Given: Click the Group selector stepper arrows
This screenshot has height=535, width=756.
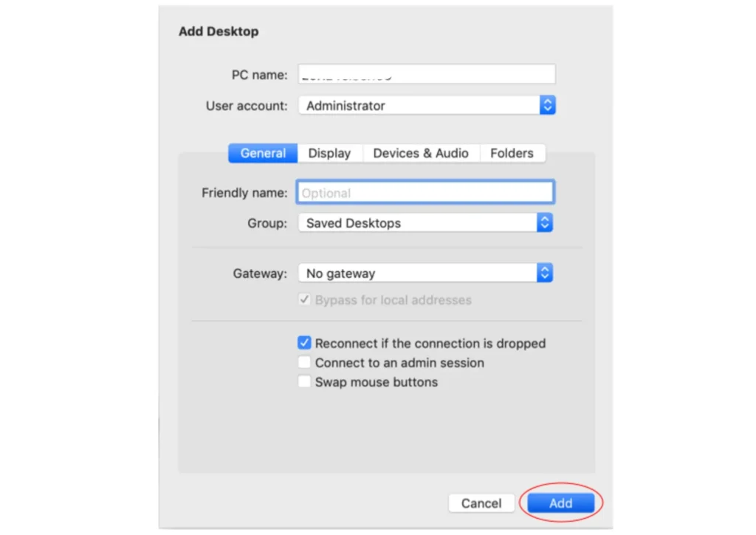Looking at the screenshot, I should 544,222.
